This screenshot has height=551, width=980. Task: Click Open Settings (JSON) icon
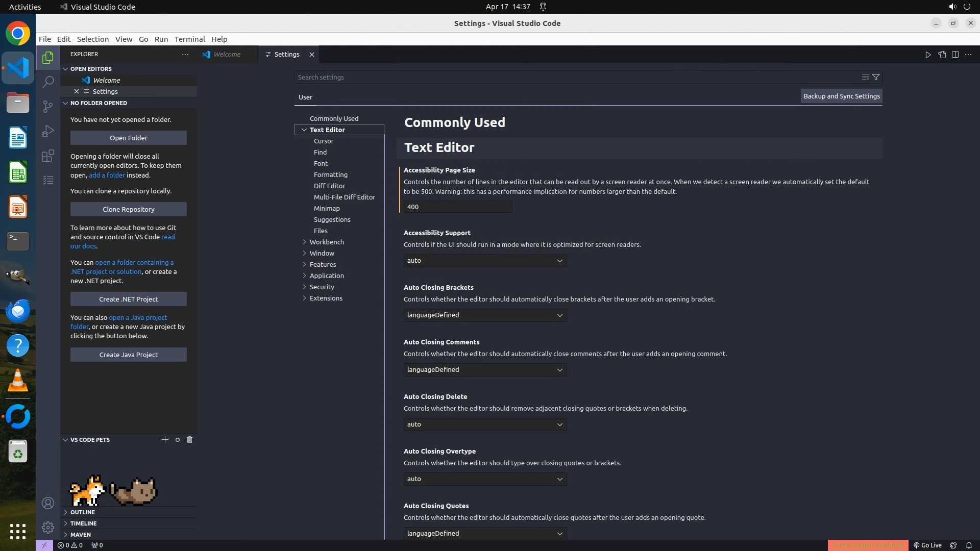[942, 55]
